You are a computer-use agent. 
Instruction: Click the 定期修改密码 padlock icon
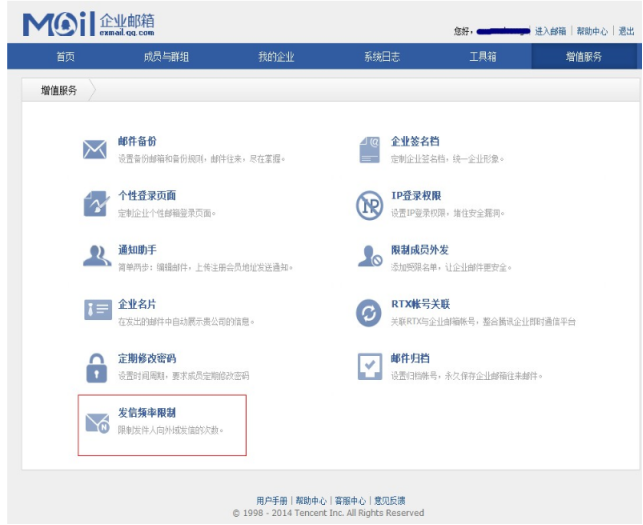tap(97, 368)
